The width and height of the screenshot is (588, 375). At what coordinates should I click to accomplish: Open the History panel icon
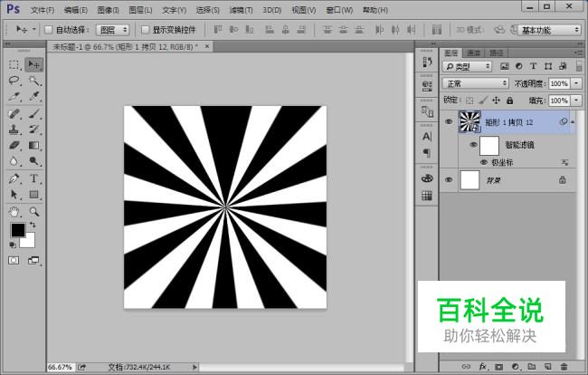pyautogui.click(x=427, y=62)
